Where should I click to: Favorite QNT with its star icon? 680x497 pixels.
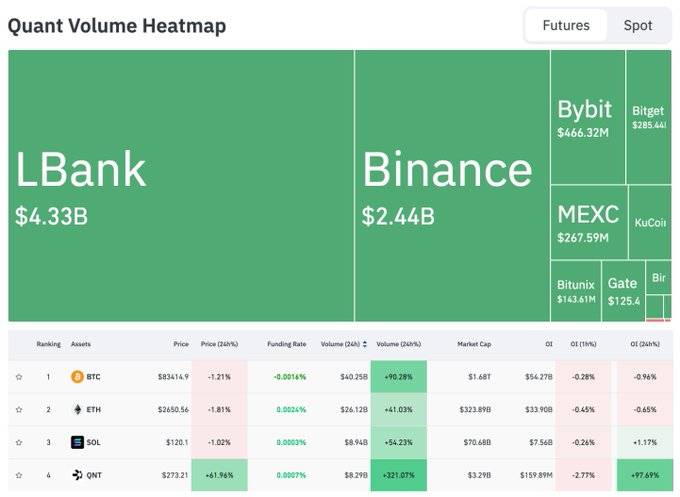tap(19, 475)
